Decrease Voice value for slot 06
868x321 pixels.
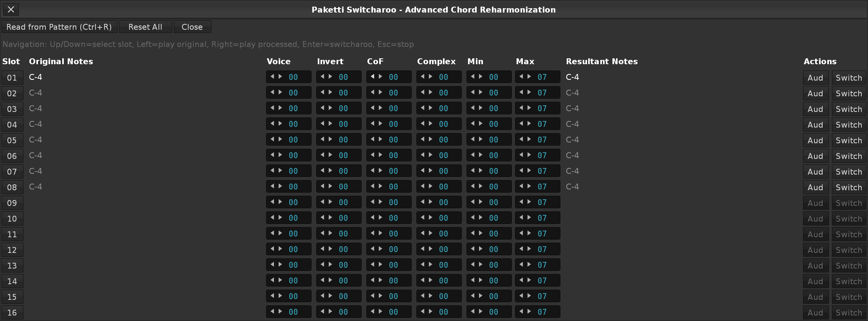272,155
